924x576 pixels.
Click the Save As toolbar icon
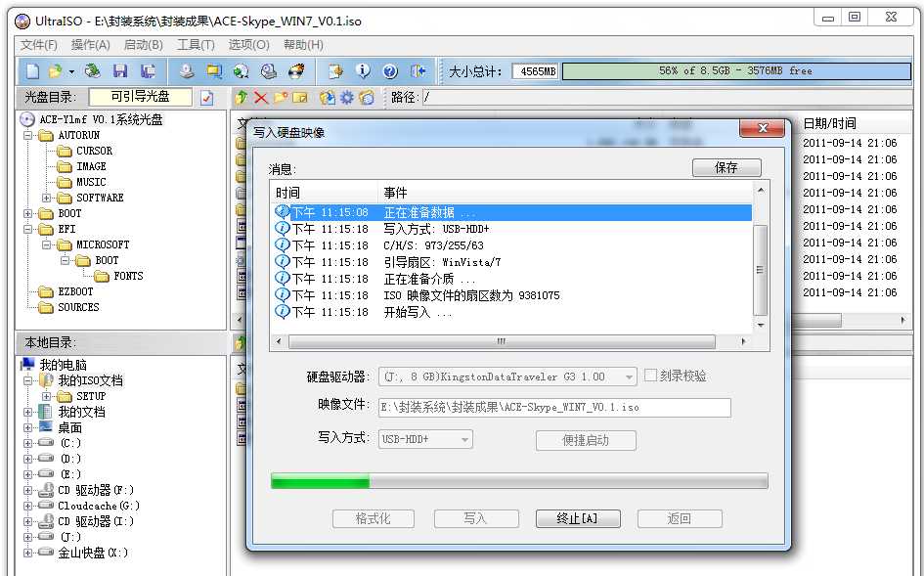tap(148, 71)
